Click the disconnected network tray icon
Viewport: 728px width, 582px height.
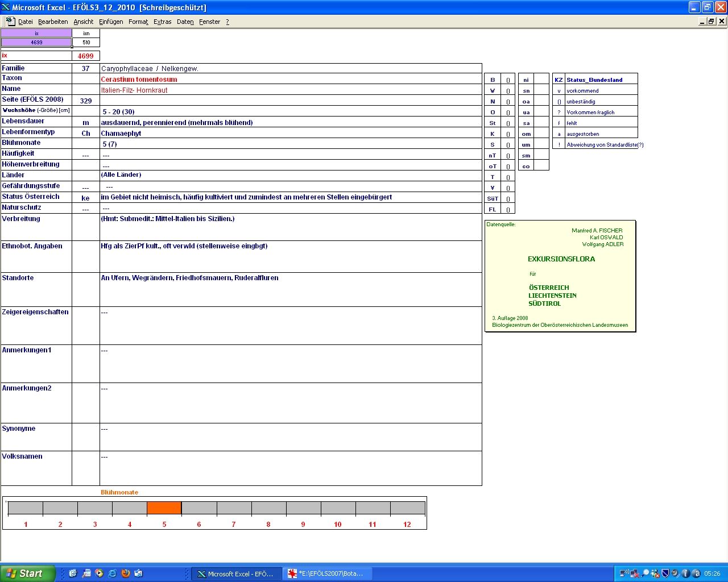tap(635, 573)
